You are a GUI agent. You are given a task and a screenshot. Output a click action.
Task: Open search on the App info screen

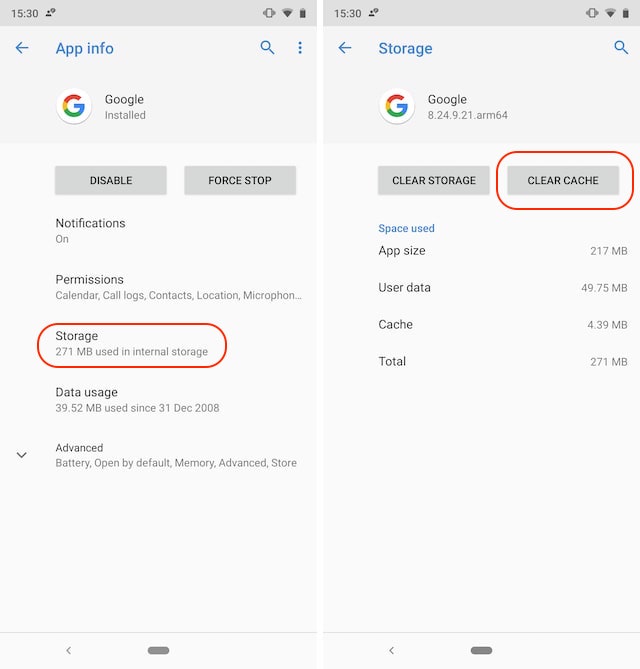(268, 47)
